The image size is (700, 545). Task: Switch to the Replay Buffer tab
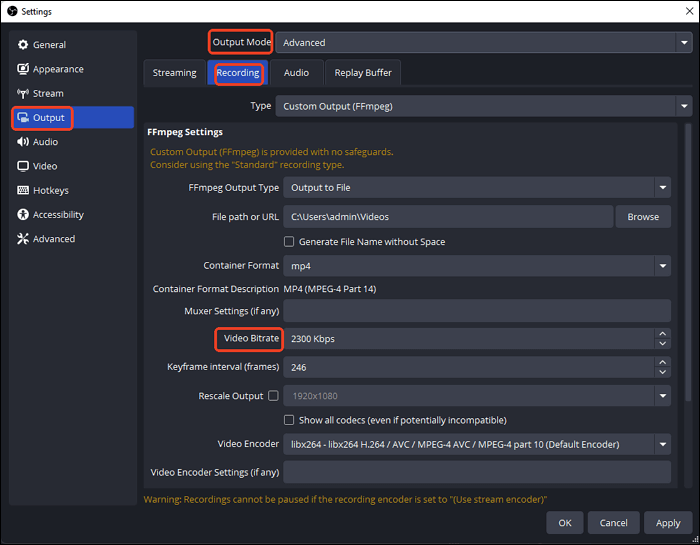(363, 73)
